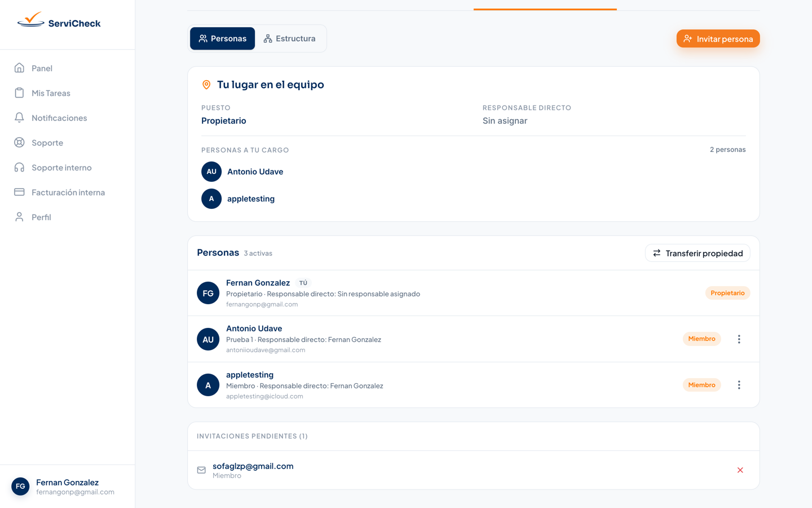Image resolution: width=812 pixels, height=508 pixels.
Task: Click the Notificaciones bell icon
Action: pyautogui.click(x=19, y=118)
